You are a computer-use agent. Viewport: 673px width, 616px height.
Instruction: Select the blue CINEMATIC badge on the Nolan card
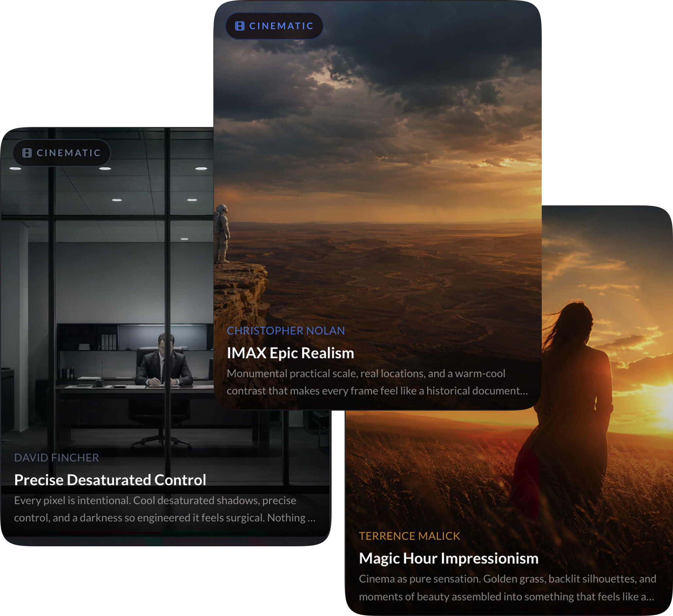coord(275,26)
